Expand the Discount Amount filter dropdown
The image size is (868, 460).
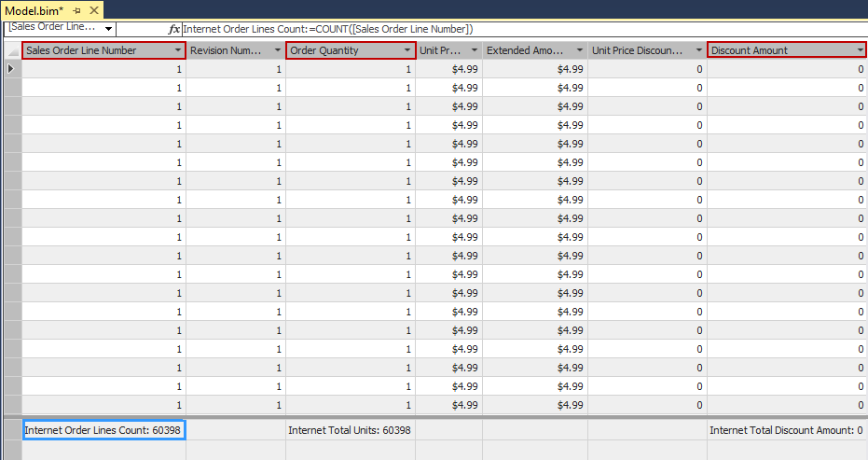point(860,50)
